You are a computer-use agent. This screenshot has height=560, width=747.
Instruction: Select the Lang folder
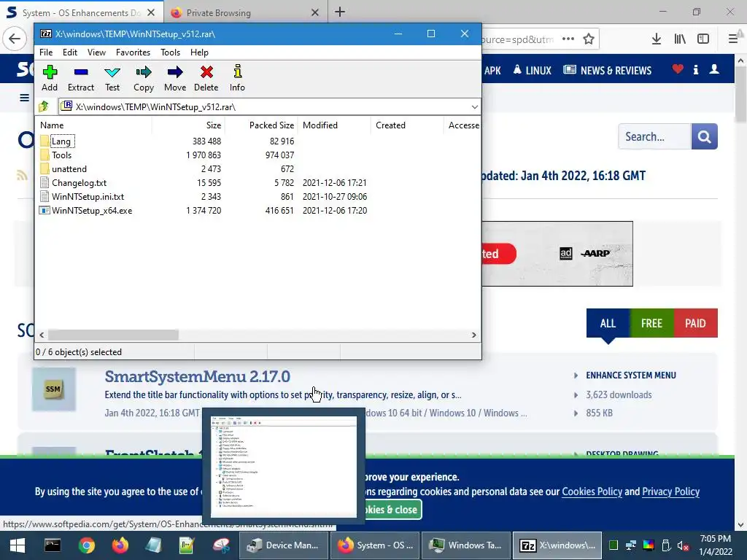click(x=61, y=141)
